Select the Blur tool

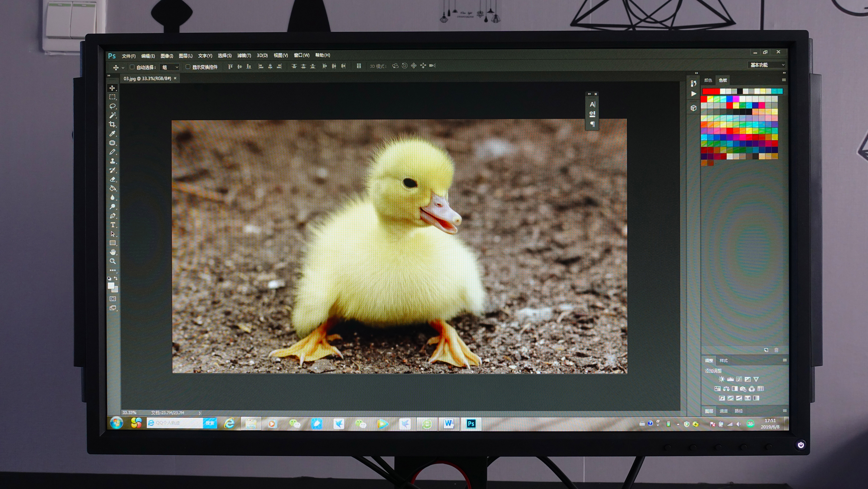(x=112, y=197)
